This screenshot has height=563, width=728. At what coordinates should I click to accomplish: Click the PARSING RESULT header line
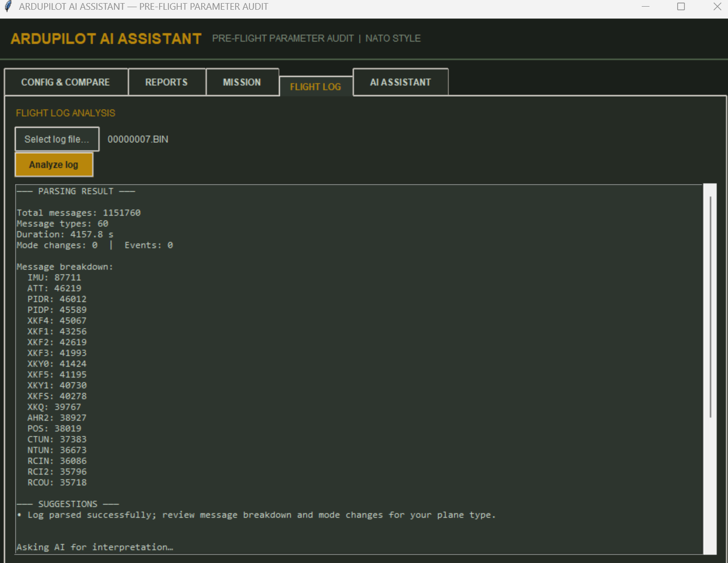pos(76,191)
